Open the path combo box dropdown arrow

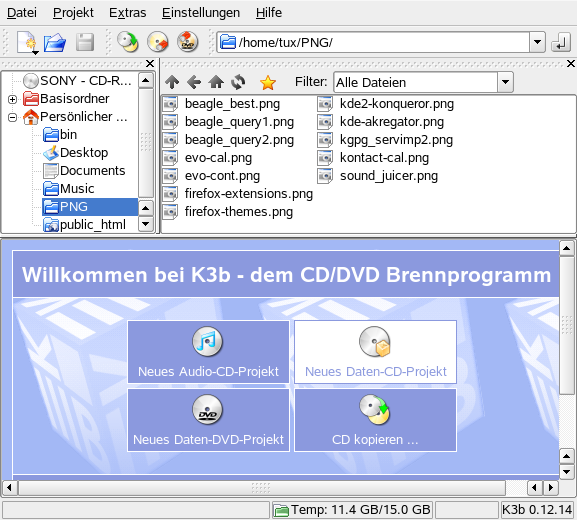tap(537, 42)
